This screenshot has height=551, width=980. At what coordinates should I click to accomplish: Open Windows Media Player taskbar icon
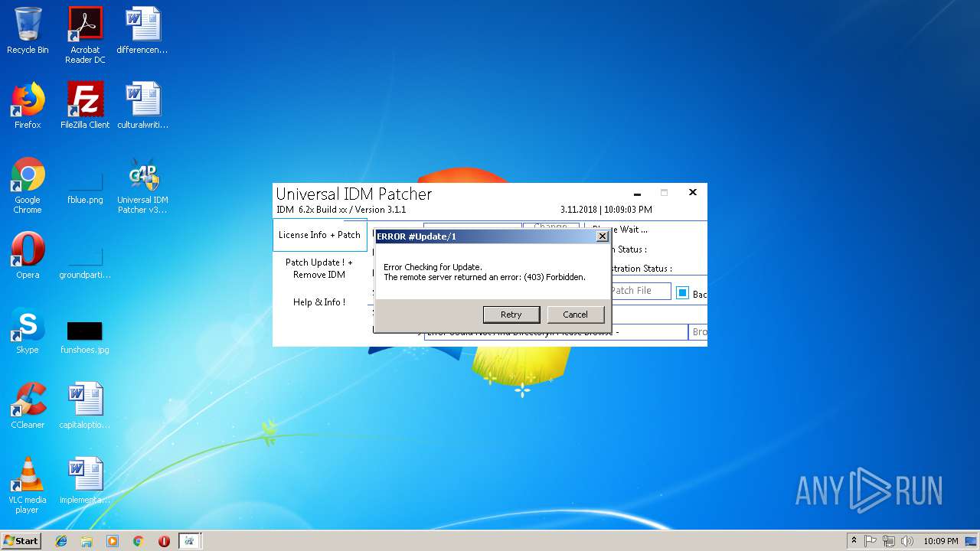coord(113,541)
